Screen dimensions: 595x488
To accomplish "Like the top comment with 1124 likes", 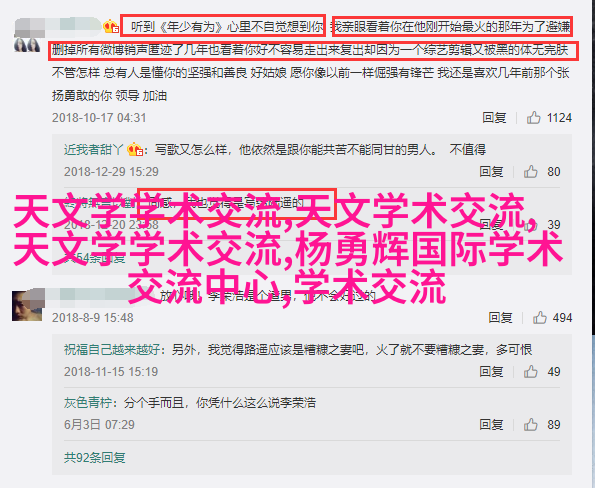I will pyautogui.click(x=533, y=118).
